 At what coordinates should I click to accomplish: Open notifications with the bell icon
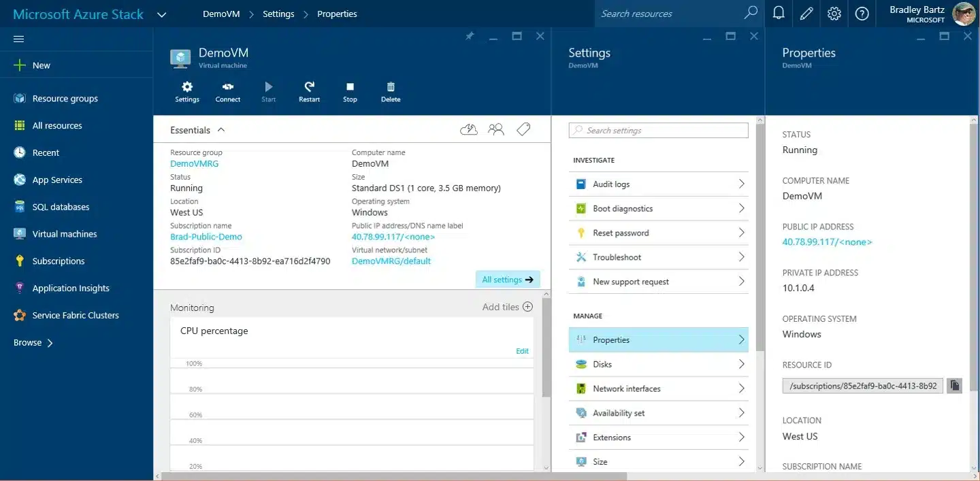[779, 14]
